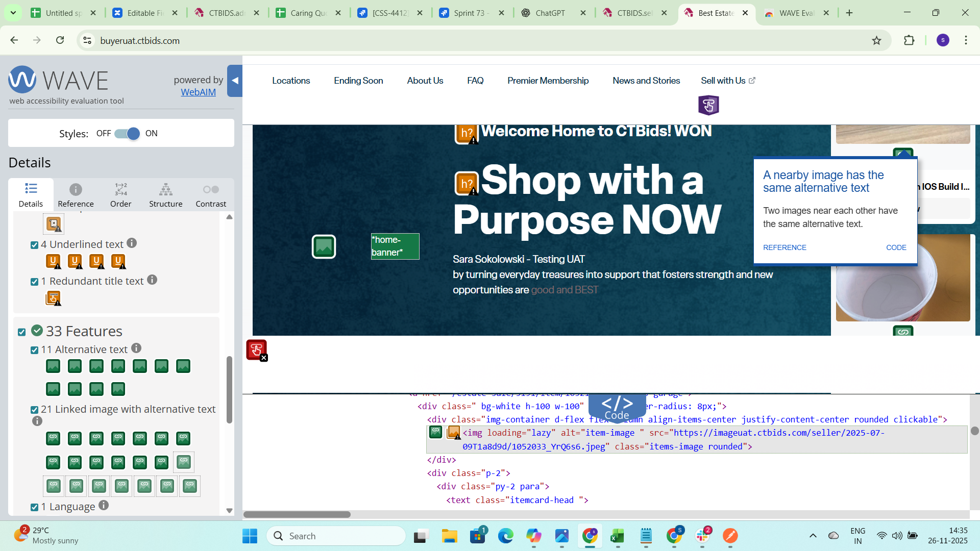
Task: Click the red WAVE icon below banner
Action: click(256, 350)
